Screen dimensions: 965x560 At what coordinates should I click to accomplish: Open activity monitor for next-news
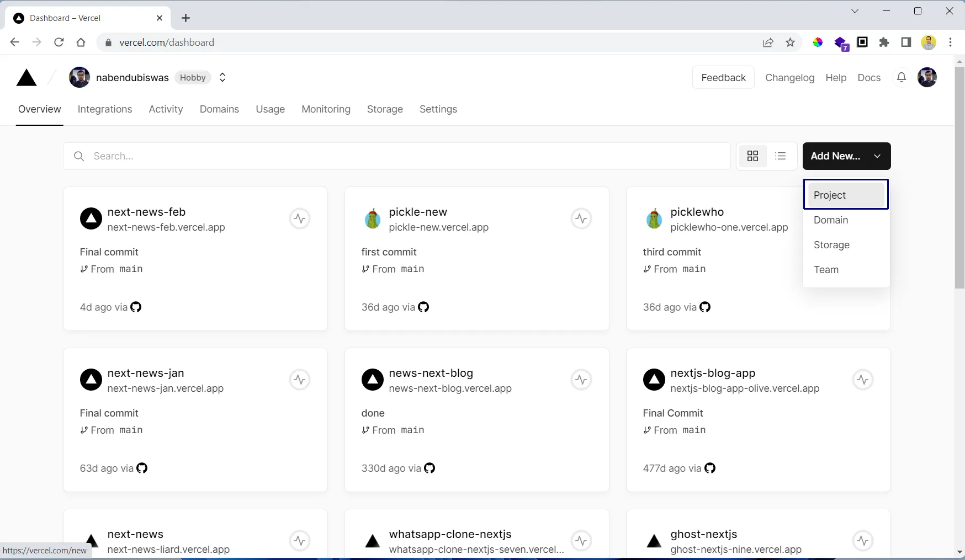point(300,541)
